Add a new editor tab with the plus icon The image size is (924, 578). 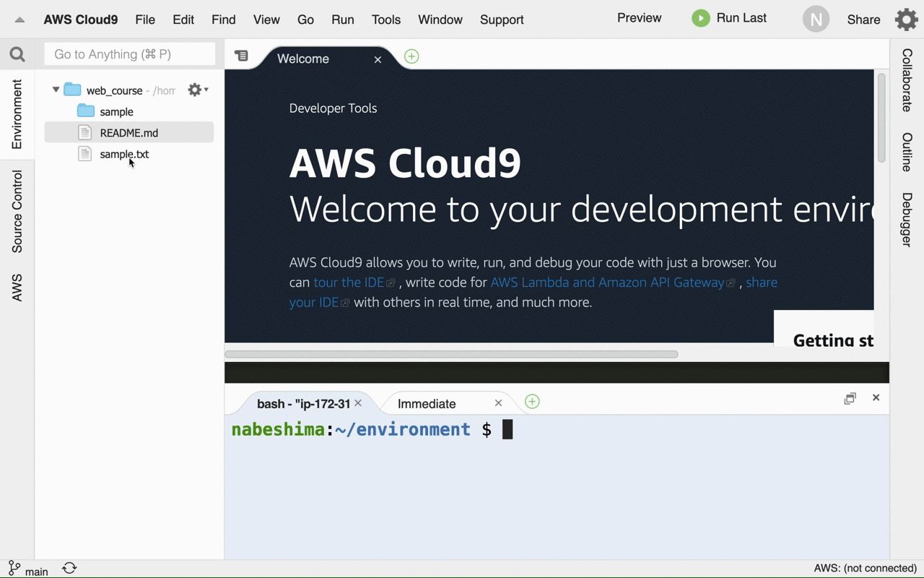point(411,56)
